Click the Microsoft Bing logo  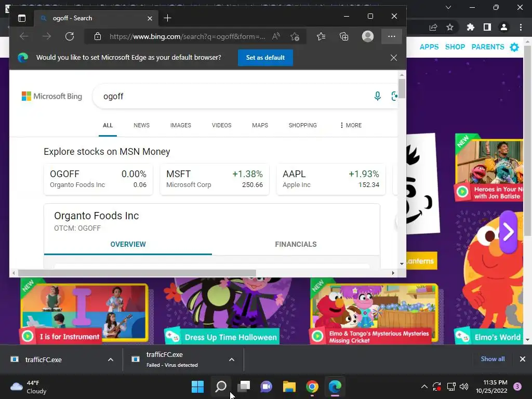point(52,96)
